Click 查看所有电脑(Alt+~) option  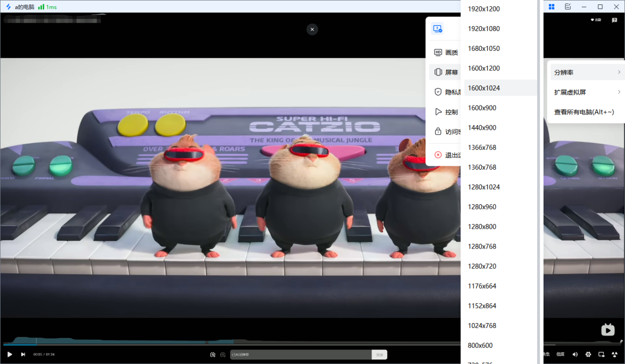[584, 112]
